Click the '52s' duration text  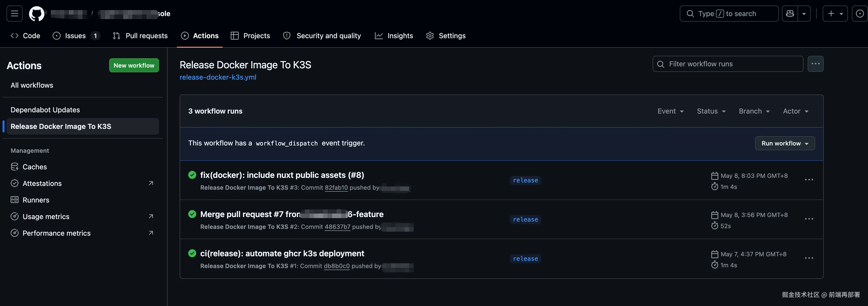(x=725, y=226)
